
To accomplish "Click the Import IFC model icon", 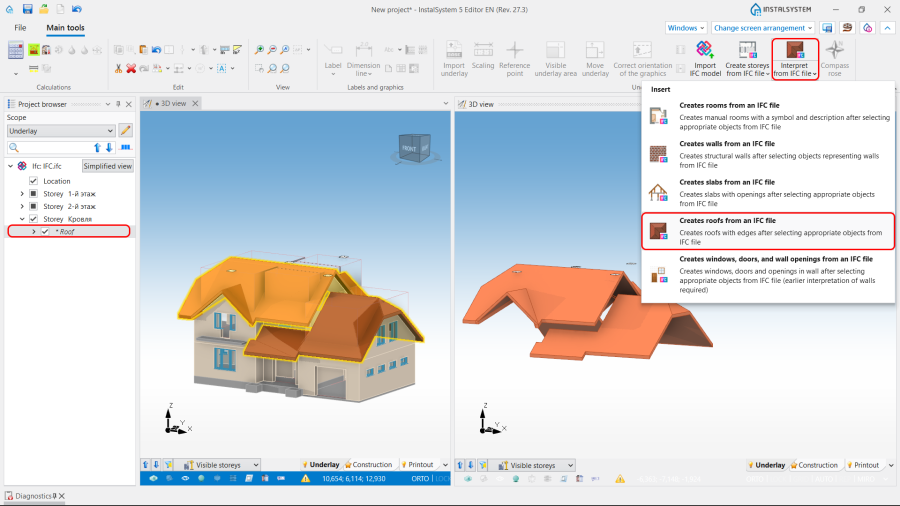I will coord(705,59).
